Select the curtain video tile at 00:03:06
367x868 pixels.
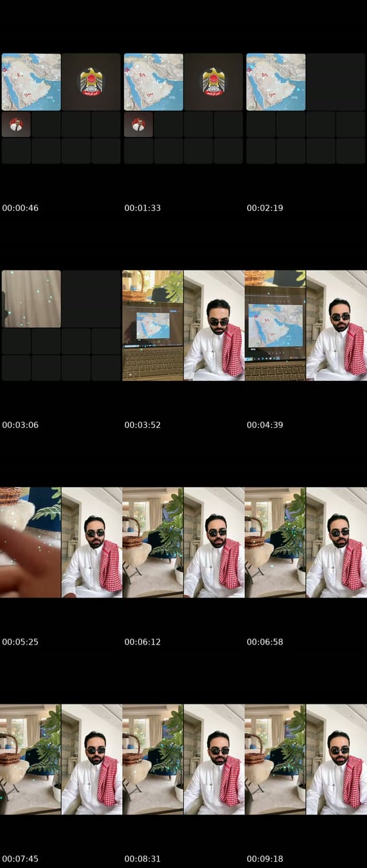click(31, 299)
